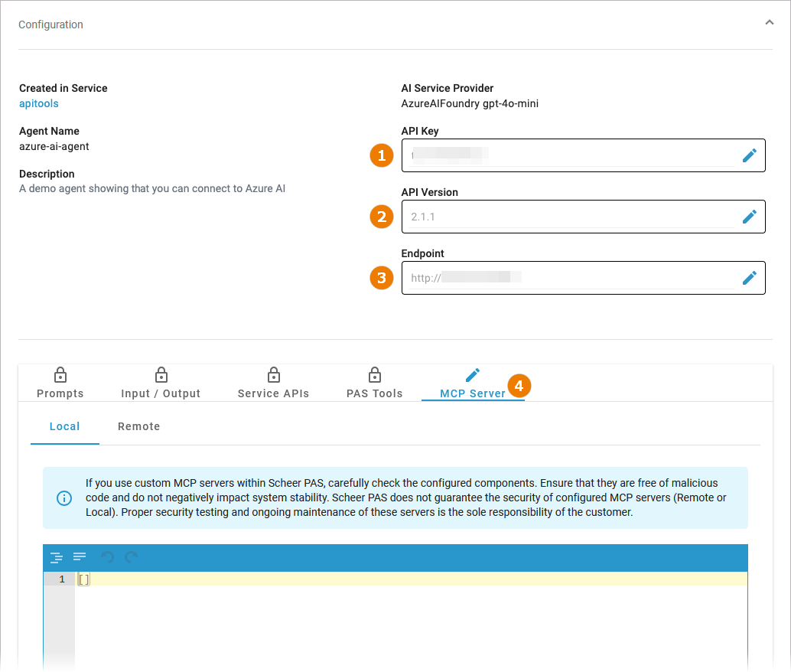Select the Local sub-tab
This screenshot has width=791, height=672.
click(x=65, y=426)
